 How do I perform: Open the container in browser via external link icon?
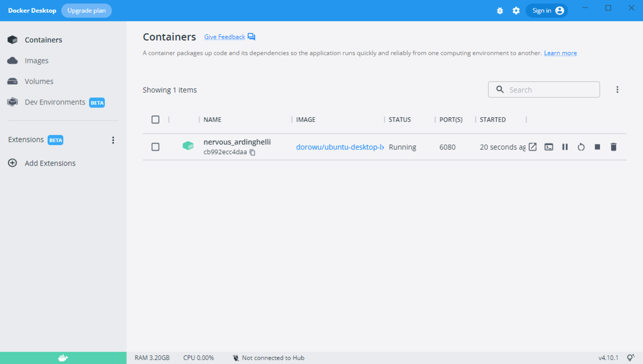[532, 147]
